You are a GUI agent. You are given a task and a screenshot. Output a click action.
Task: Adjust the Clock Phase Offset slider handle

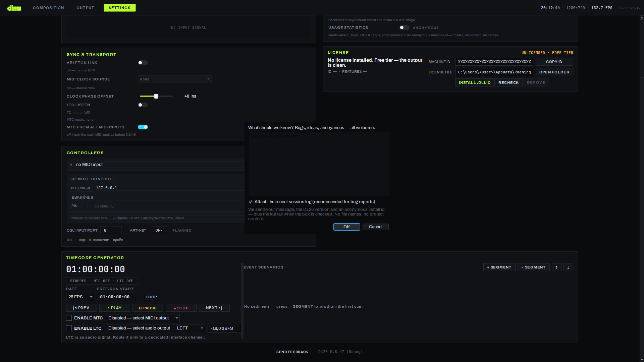pos(156,96)
